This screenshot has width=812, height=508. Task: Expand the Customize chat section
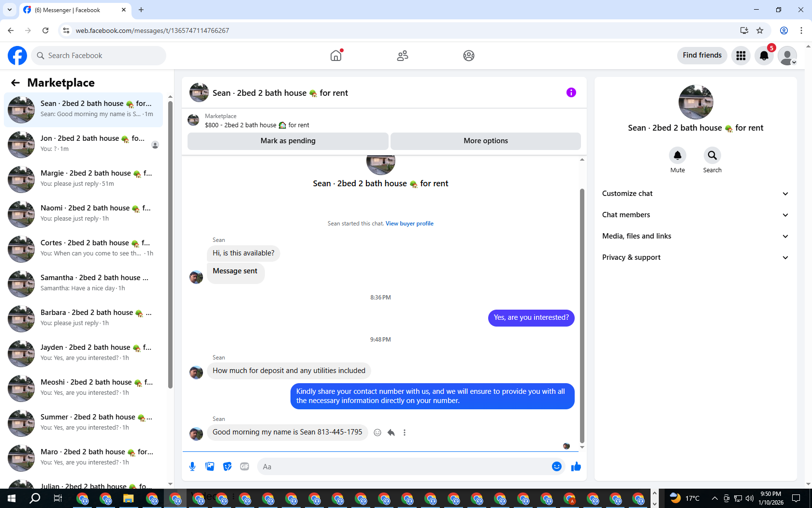(696, 194)
